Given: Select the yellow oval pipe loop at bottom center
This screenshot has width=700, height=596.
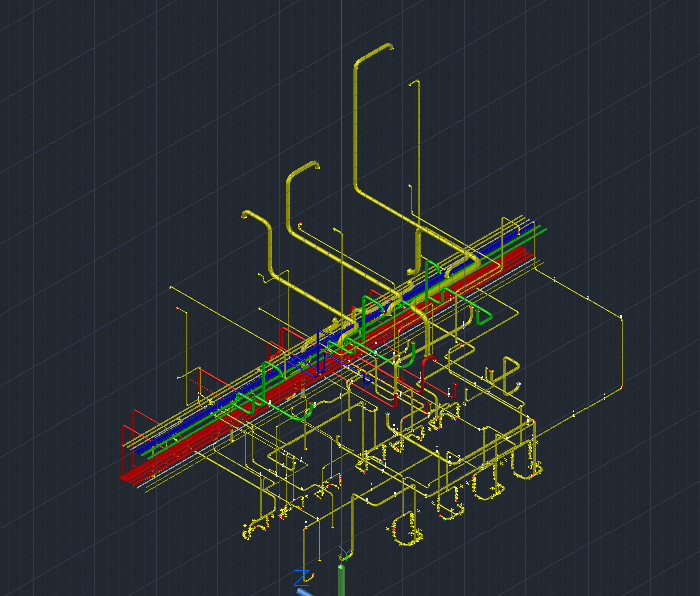Looking at the screenshot, I should tap(405, 529).
